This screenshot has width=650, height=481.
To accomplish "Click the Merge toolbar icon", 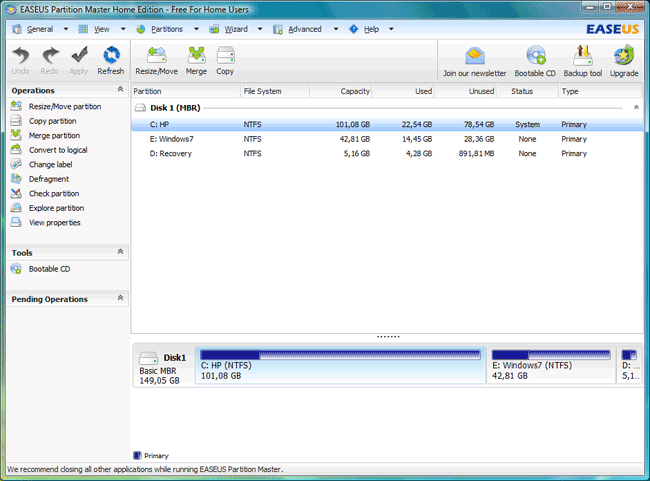I will pos(197,60).
